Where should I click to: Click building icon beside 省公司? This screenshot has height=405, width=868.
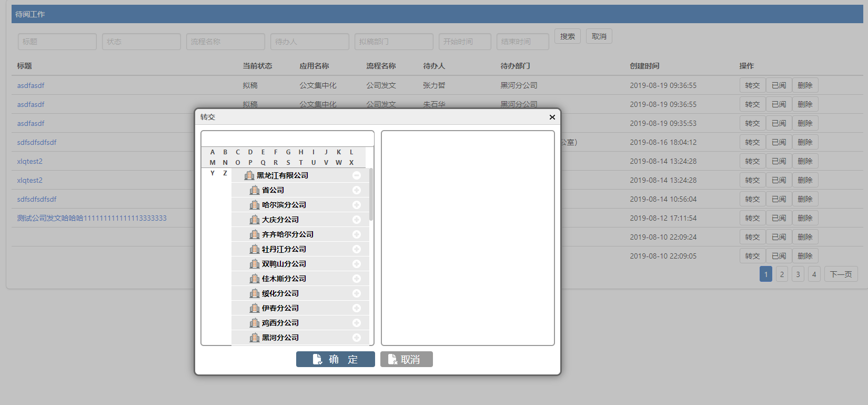coord(255,190)
